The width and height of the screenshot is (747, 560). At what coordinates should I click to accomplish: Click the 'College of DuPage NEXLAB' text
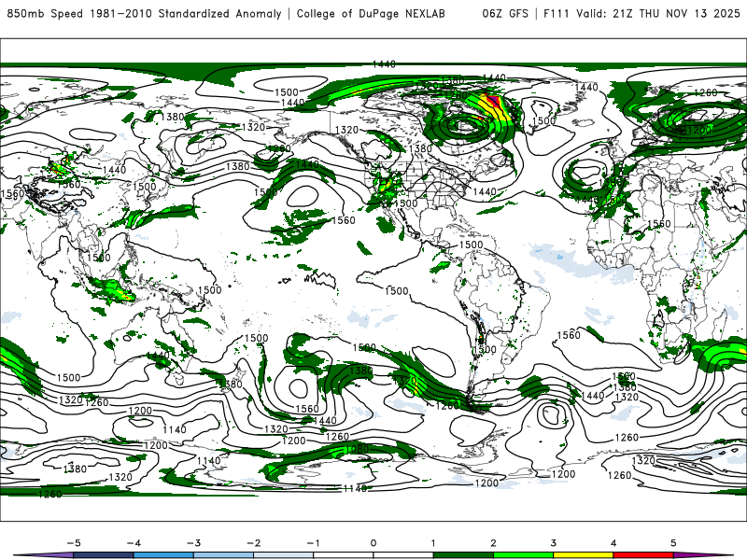371,13
